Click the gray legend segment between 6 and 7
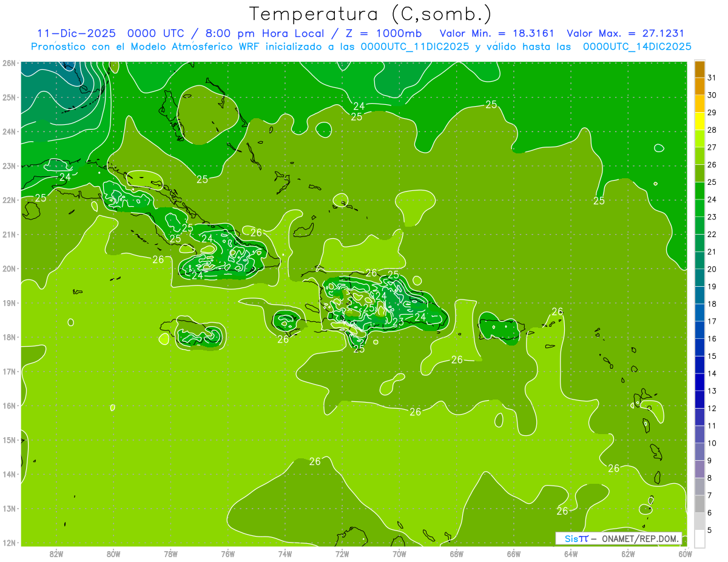 [699, 504]
